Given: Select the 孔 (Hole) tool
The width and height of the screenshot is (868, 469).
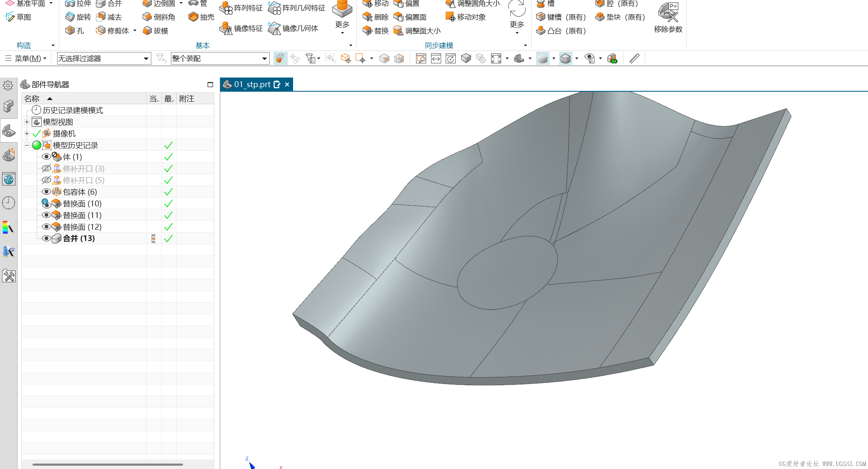Looking at the screenshot, I should point(75,30).
